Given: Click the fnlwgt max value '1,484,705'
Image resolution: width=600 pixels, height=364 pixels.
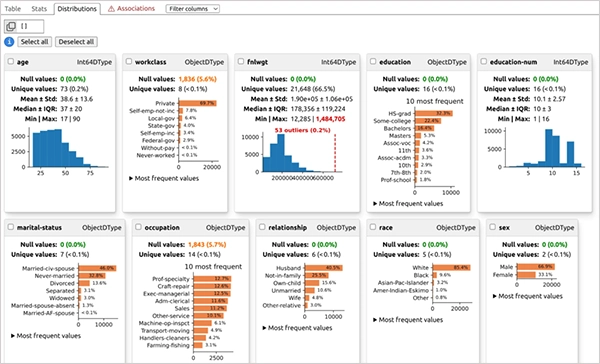Looking at the screenshot, I should (331, 119).
